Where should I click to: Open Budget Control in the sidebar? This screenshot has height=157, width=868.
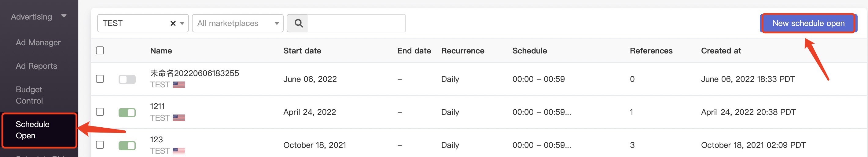point(29,95)
